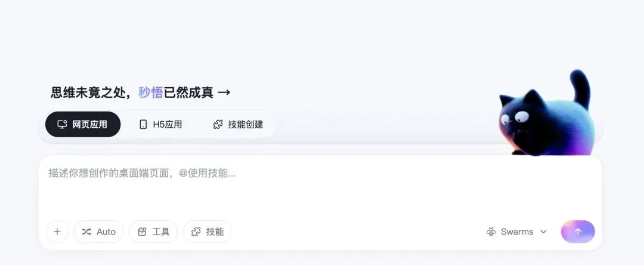Open the 技能 skills button
The image size is (644, 265).
[x=208, y=232]
